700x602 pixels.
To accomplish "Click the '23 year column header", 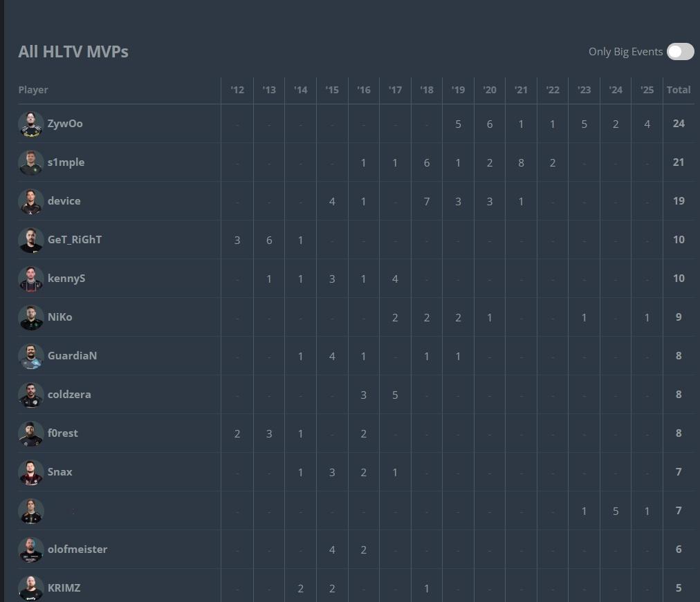I will pyautogui.click(x=584, y=90).
